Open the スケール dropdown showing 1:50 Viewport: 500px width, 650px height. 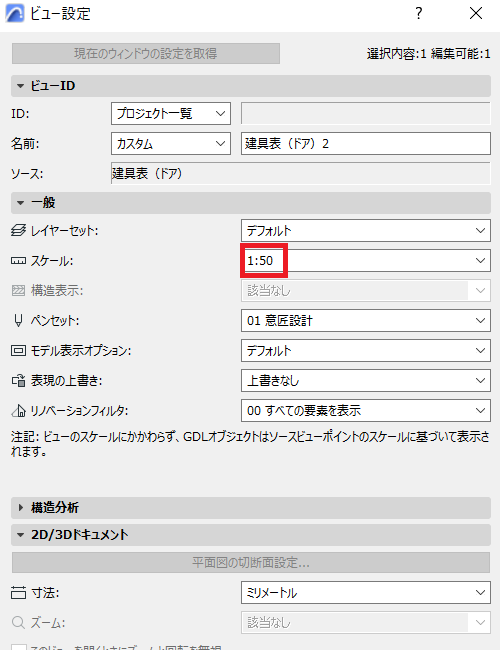tap(366, 261)
